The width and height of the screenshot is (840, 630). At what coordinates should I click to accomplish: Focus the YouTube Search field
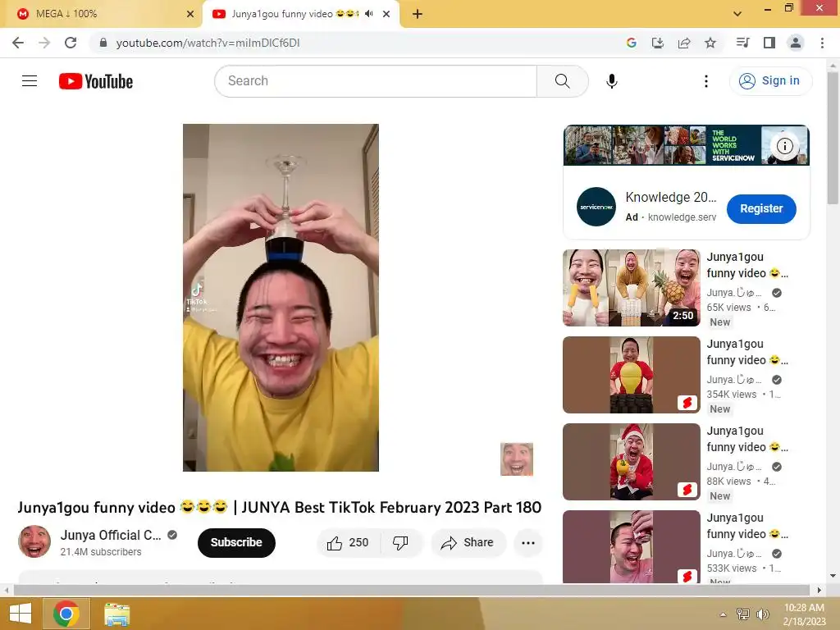coord(376,81)
